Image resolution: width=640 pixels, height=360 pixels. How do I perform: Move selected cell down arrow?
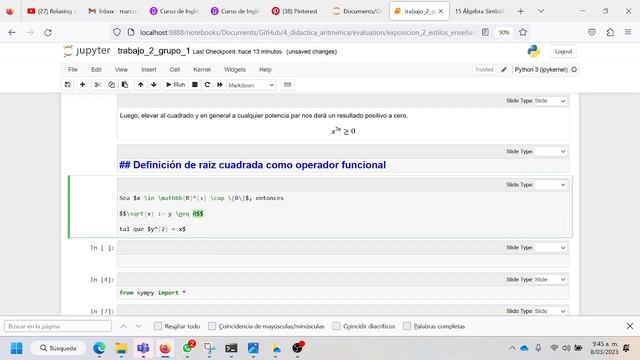[153, 85]
